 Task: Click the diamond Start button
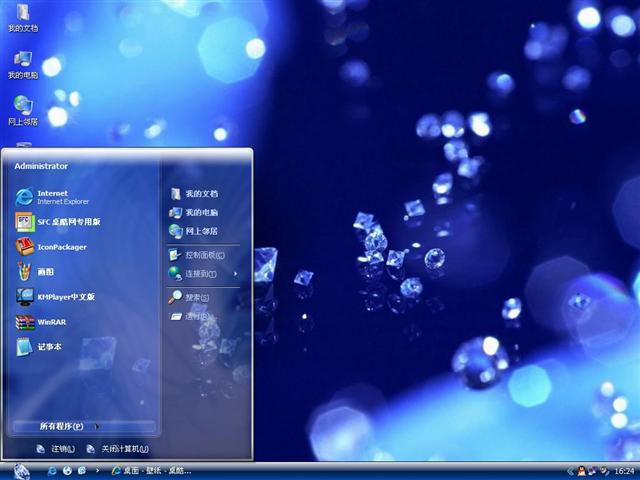click(x=21, y=471)
